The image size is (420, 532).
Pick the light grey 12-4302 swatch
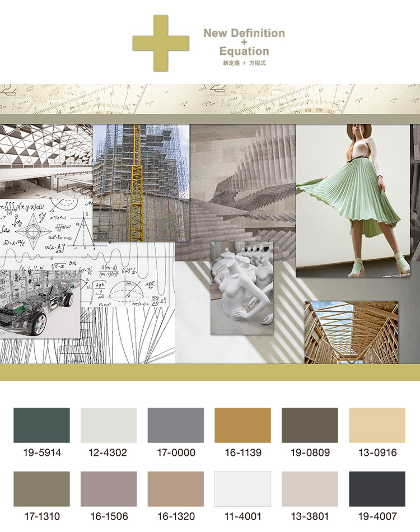coord(109,425)
